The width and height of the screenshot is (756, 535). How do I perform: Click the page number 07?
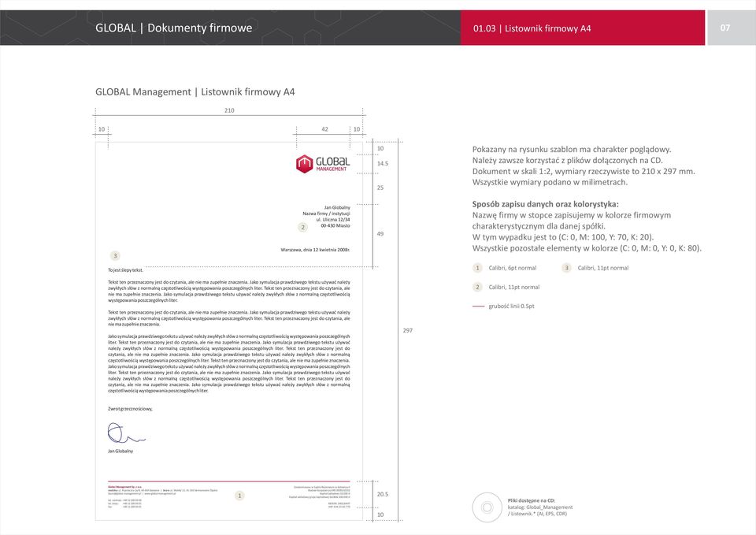[x=725, y=28]
